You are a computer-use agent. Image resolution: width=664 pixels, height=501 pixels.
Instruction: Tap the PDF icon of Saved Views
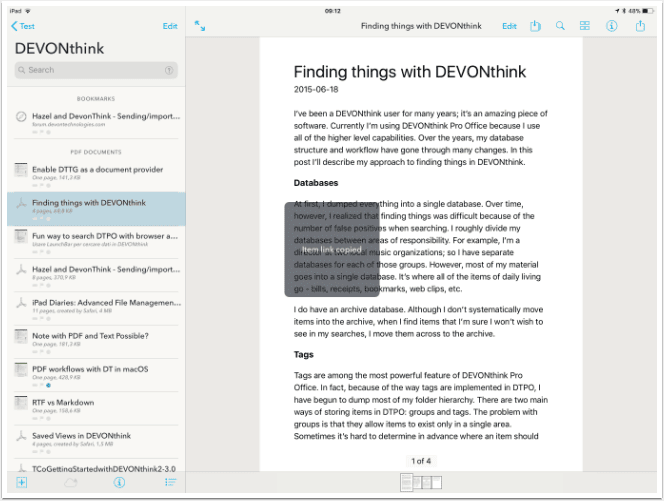pos(21,436)
